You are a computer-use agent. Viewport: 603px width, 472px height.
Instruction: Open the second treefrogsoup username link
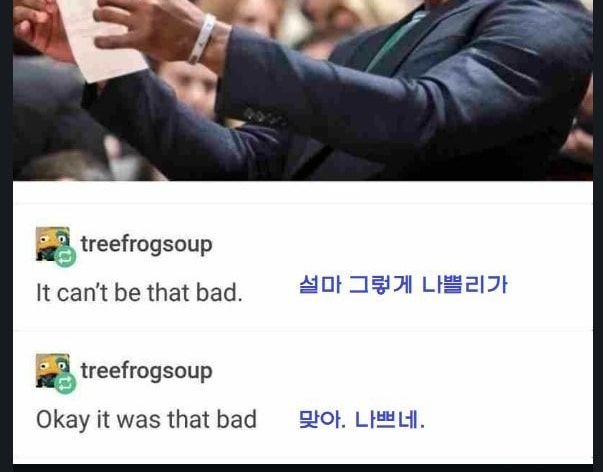pyautogui.click(x=147, y=371)
